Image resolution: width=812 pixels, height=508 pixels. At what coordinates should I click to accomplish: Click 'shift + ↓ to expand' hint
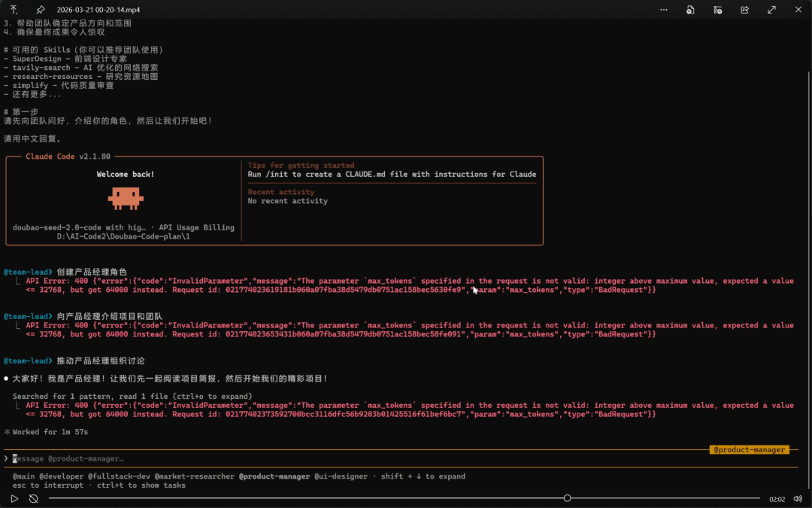(x=423, y=476)
